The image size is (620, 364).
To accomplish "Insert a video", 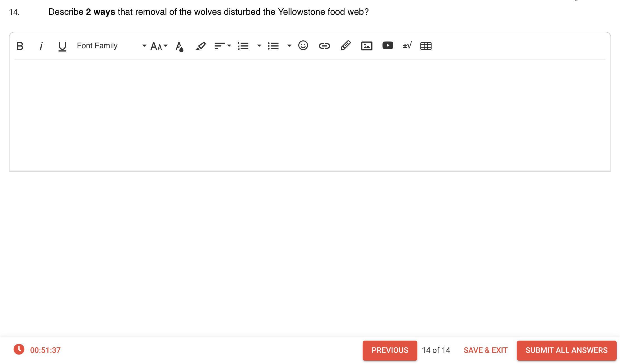I will pos(388,45).
